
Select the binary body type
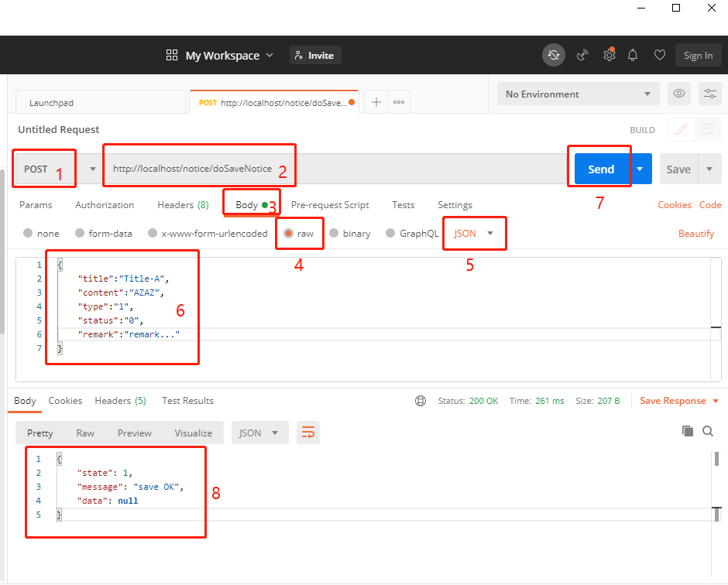[x=349, y=234]
